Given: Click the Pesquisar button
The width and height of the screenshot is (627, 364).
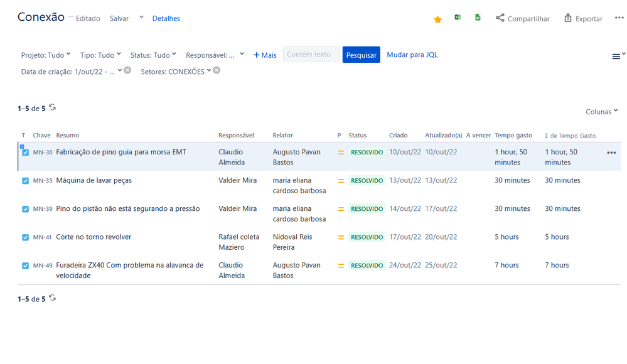Looking at the screenshot, I should pyautogui.click(x=361, y=55).
